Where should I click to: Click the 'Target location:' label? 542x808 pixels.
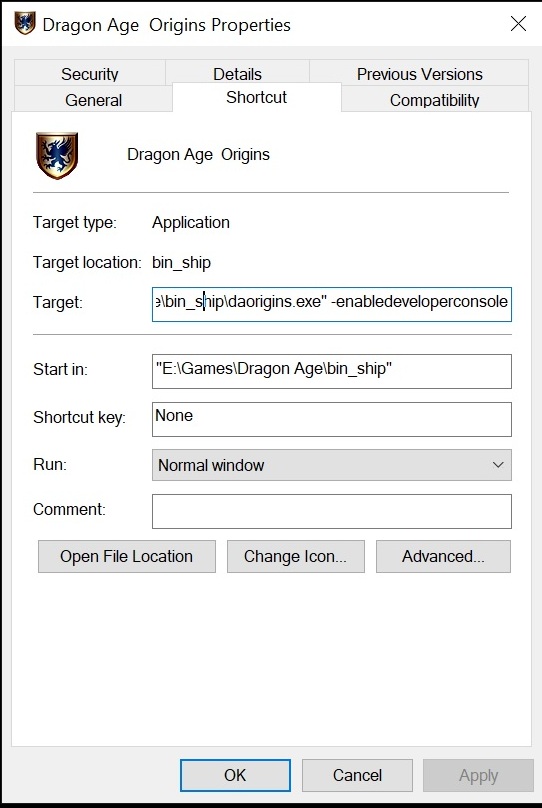(x=87, y=262)
